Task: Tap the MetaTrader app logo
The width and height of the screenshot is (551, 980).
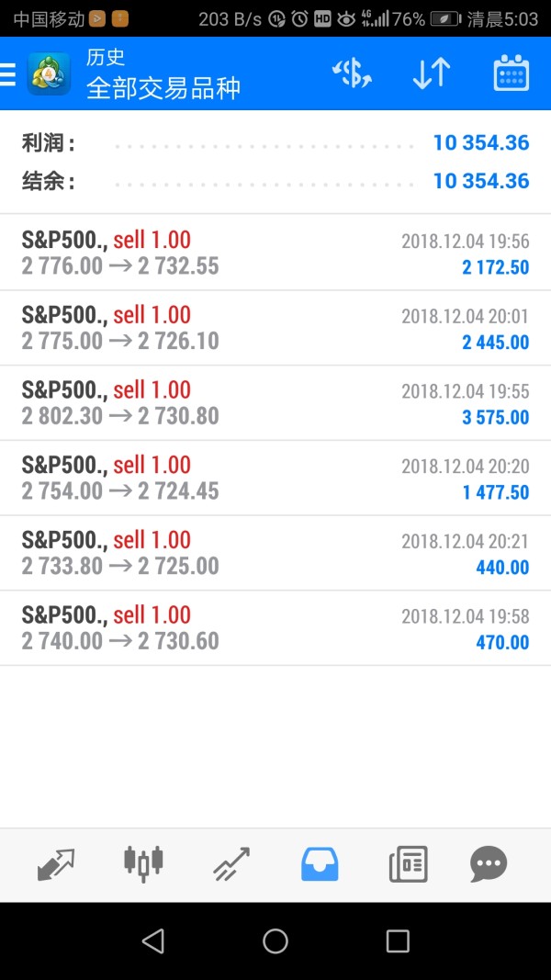Action: 50,73
